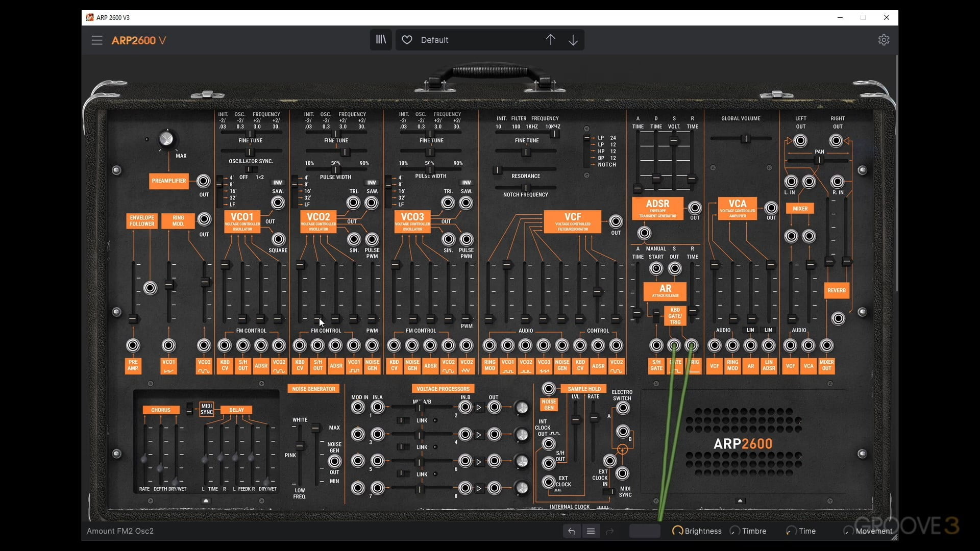This screenshot has width=980, height=551.
Task: Toggle the LINK switch between processors 5 and 6
Action: (403, 474)
